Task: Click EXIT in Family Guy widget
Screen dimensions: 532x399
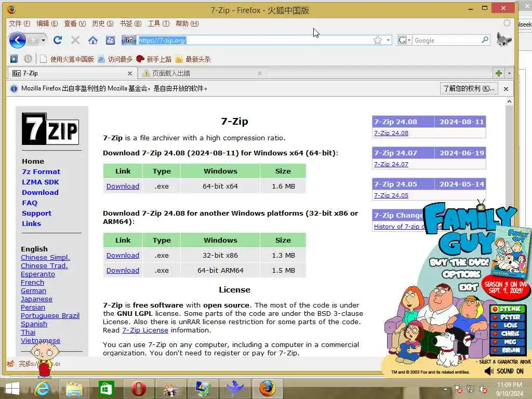Action: tap(469, 287)
